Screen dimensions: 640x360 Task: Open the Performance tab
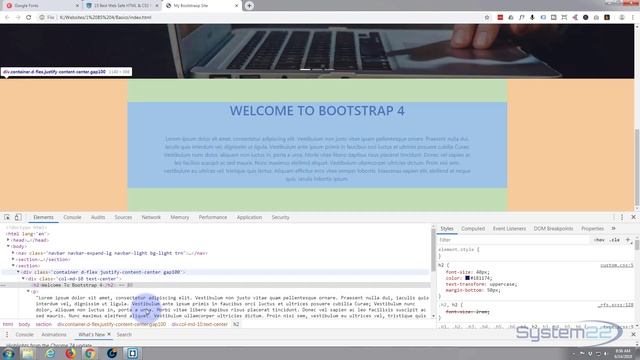click(213, 217)
